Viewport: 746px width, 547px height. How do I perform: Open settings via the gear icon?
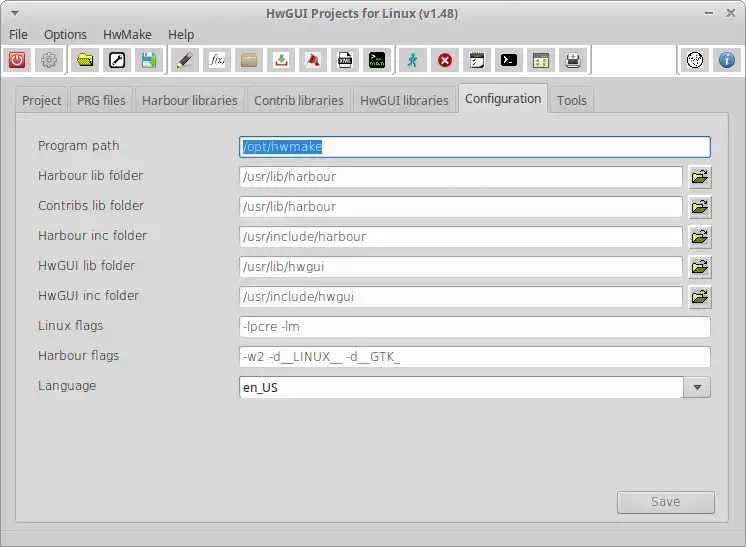(x=49, y=60)
